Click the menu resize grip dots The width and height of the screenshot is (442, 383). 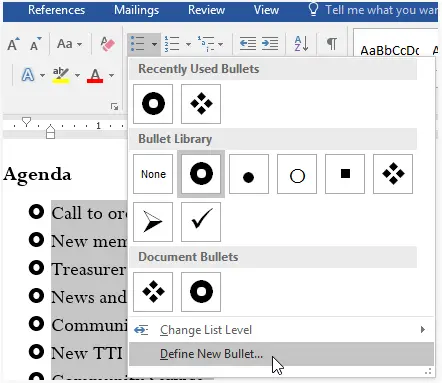[x=429, y=371]
